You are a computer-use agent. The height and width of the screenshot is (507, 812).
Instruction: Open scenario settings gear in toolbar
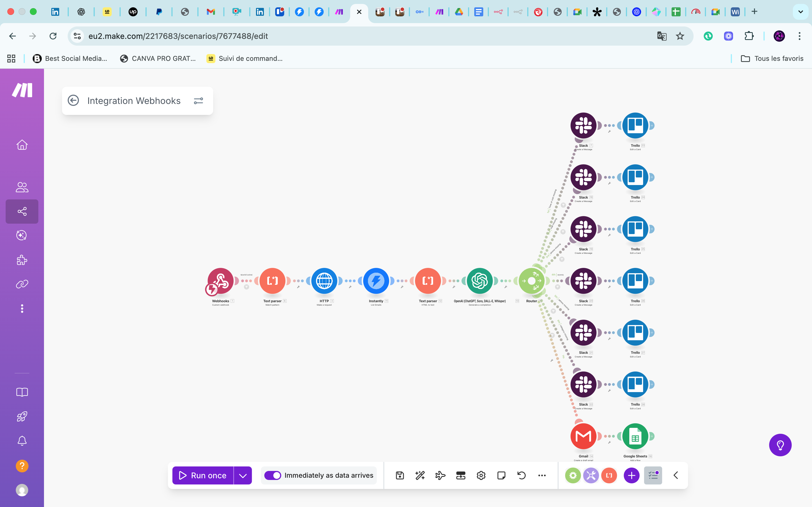pyautogui.click(x=481, y=475)
